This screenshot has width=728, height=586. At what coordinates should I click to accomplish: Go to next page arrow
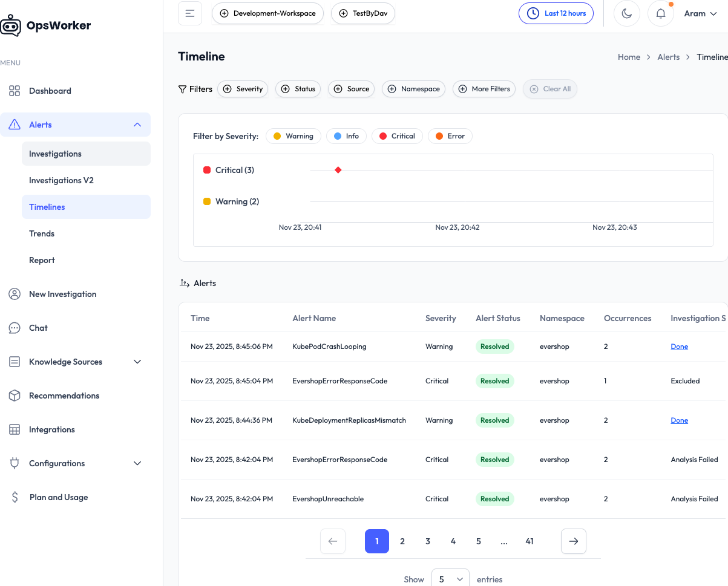click(574, 541)
